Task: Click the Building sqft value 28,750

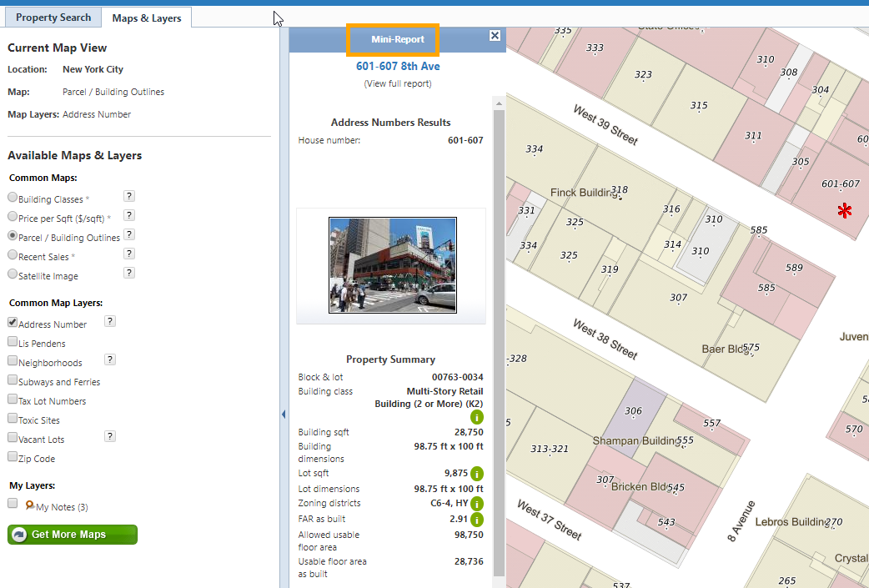Action: (x=469, y=432)
